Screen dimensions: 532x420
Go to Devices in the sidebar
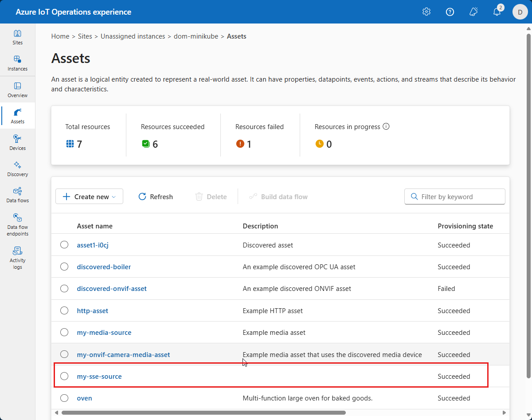click(17, 143)
